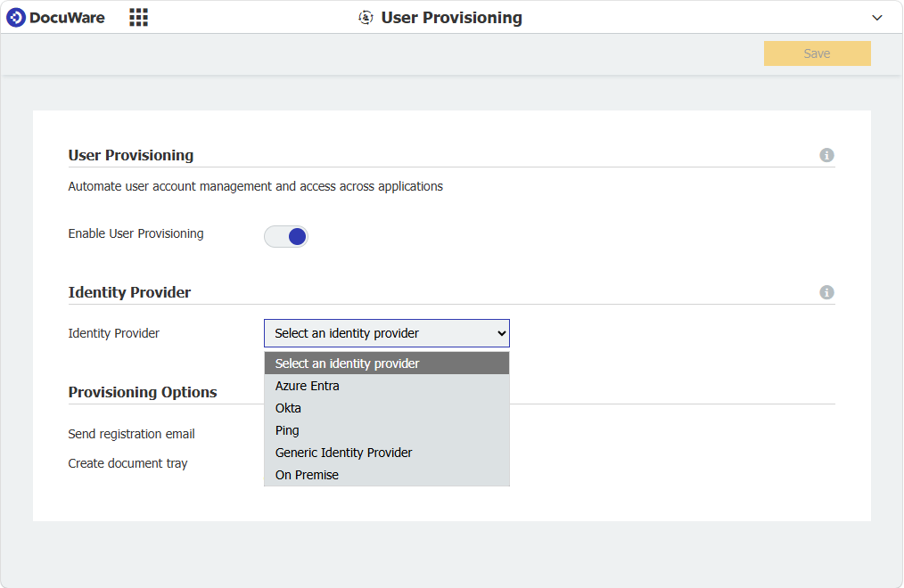This screenshot has height=588, width=904.
Task: Select Azure Entra from the list
Action: tap(387, 386)
